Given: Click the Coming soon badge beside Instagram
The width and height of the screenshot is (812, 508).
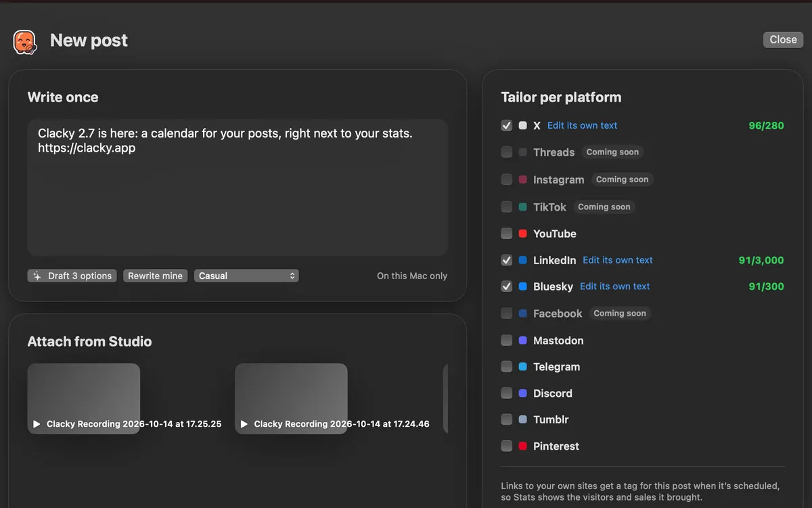Looking at the screenshot, I should (622, 179).
